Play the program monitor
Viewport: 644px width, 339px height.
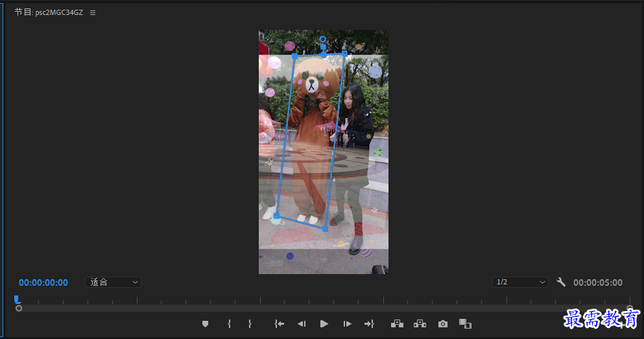tap(324, 324)
